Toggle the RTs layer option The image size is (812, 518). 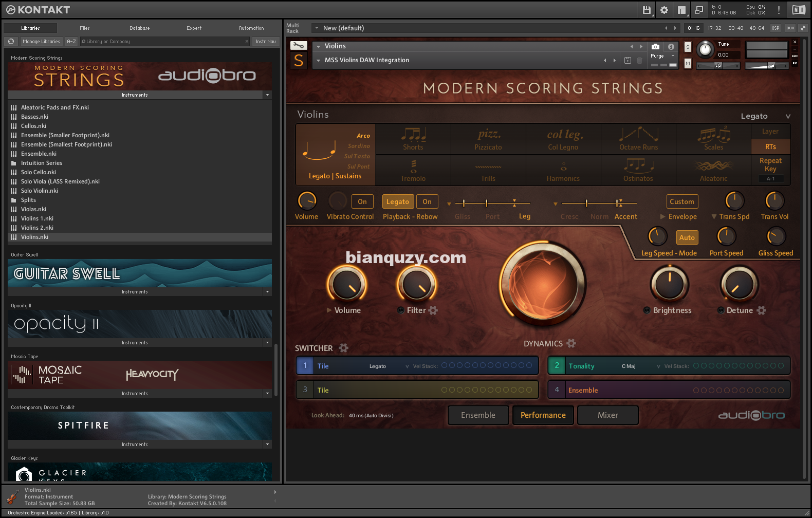[770, 146]
